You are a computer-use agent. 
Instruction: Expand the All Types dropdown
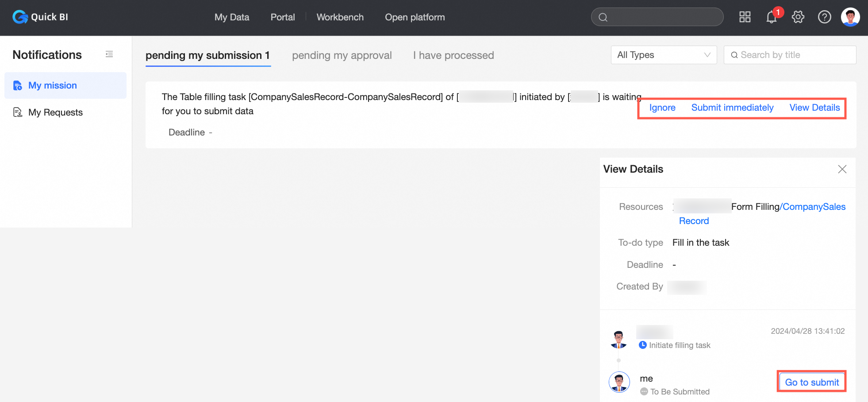(664, 55)
